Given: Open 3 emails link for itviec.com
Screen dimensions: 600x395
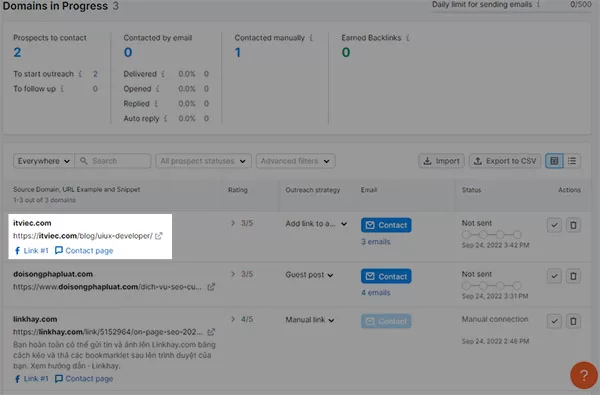Looking at the screenshot, I should [376, 242].
